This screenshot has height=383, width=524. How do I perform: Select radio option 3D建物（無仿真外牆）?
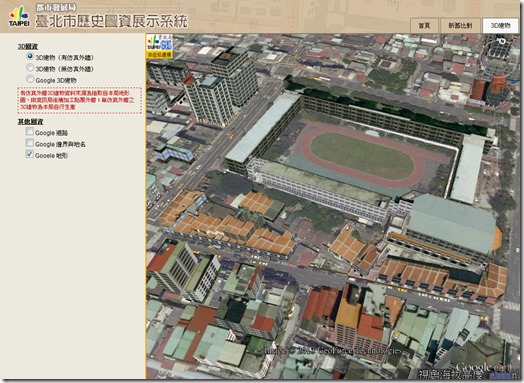(30, 68)
